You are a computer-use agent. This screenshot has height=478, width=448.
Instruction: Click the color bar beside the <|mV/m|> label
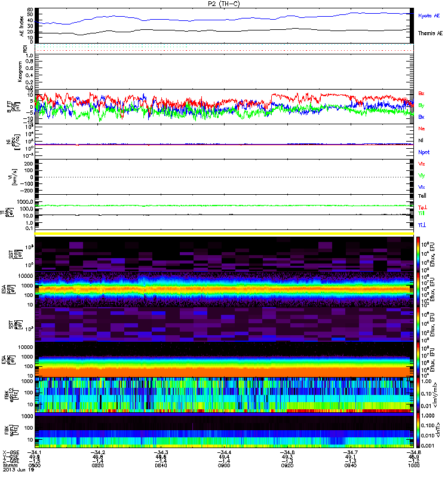418,395
